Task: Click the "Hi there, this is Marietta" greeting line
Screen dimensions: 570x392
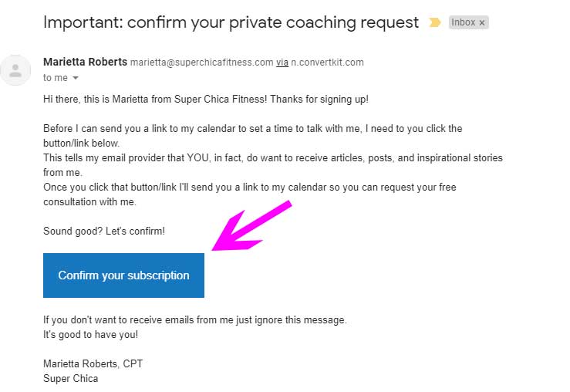Action: (206, 100)
